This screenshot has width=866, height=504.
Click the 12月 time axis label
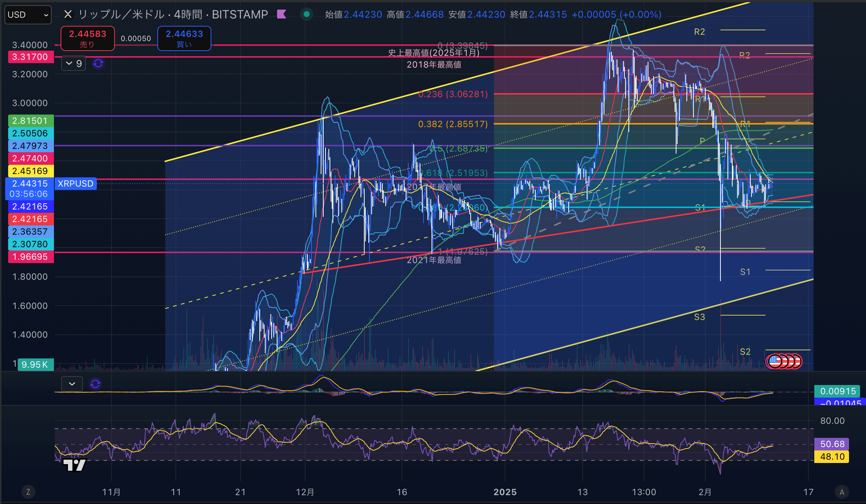tap(305, 492)
